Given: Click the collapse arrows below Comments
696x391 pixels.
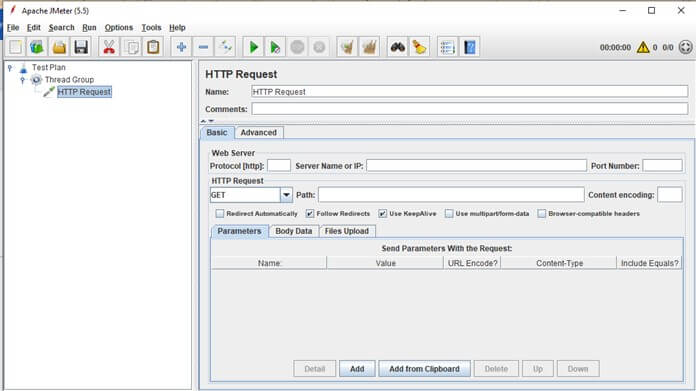Looking at the screenshot, I should point(207,120).
